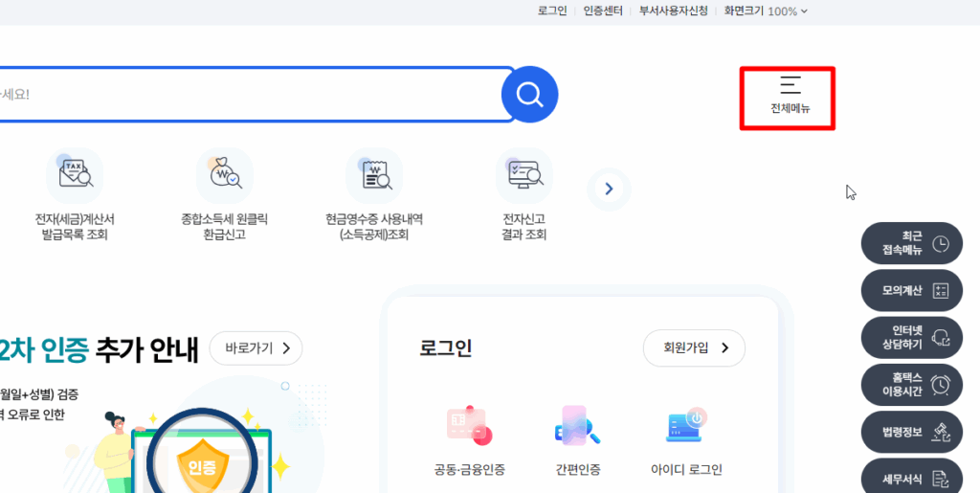
Task: Open 현금영수증 사용내역 조회 icon
Action: 374,174
